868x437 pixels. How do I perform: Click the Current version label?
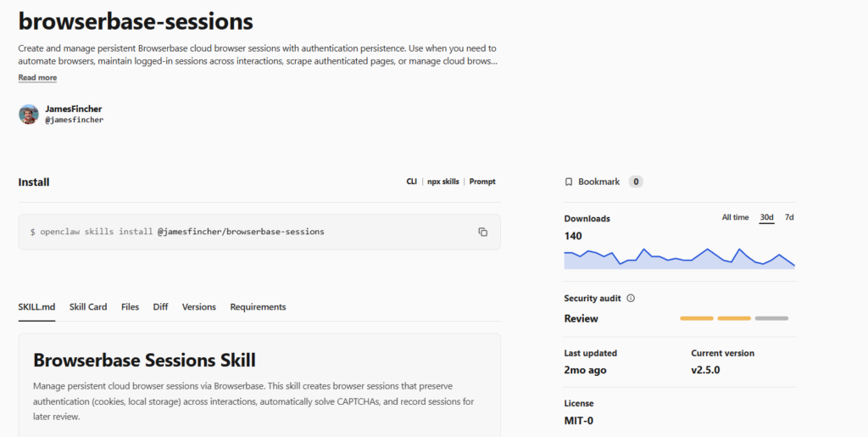click(722, 353)
